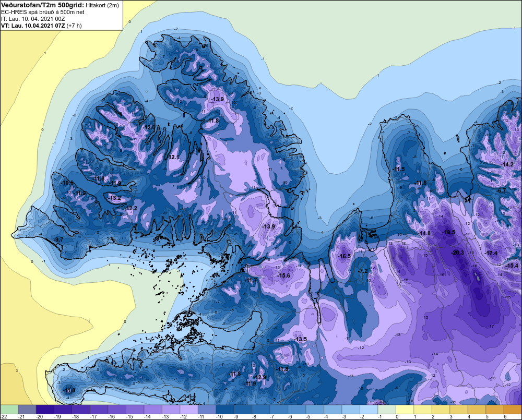Viewport: 522px width, 420px height.
Task: Select legend swatch between -14 and -13
Action: pos(153,410)
